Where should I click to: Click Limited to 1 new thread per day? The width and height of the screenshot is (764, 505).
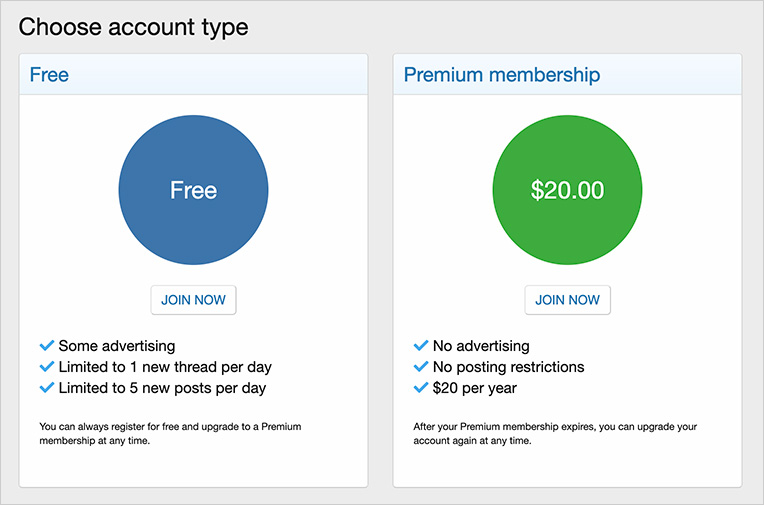[x=164, y=367]
